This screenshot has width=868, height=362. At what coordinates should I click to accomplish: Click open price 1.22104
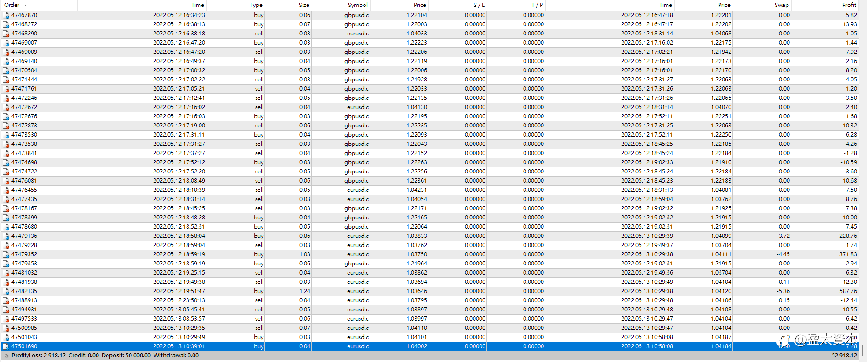click(417, 15)
